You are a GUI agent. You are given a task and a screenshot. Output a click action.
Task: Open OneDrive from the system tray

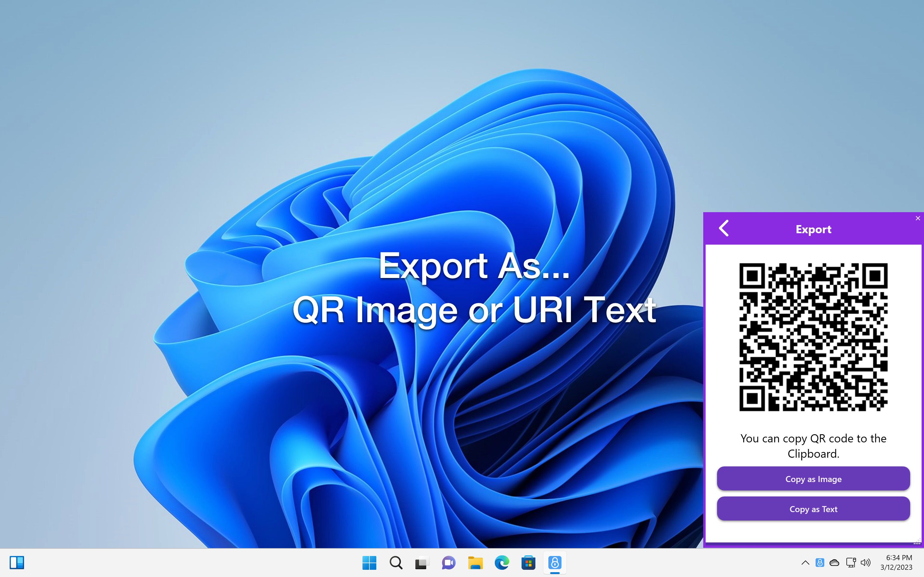pyautogui.click(x=834, y=563)
